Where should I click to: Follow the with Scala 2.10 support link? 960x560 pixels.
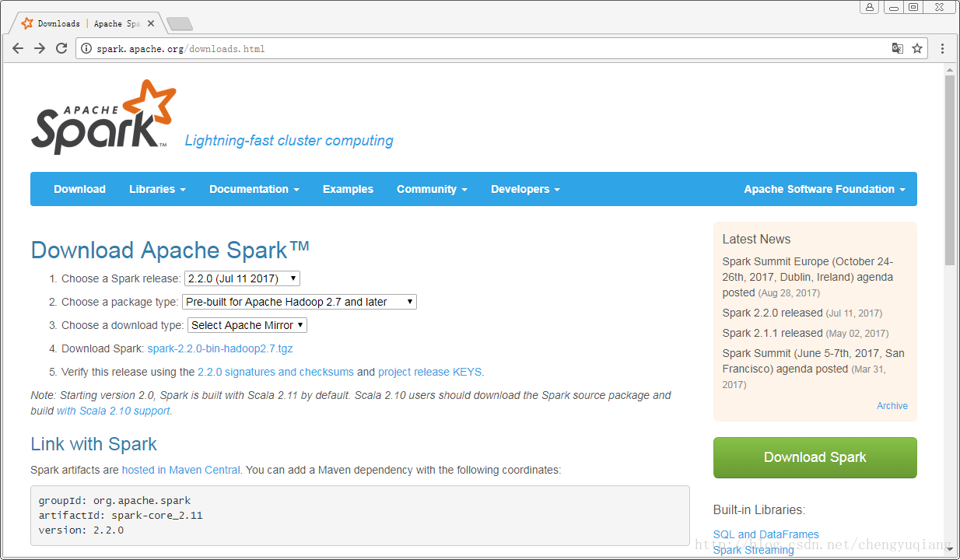pyautogui.click(x=113, y=411)
